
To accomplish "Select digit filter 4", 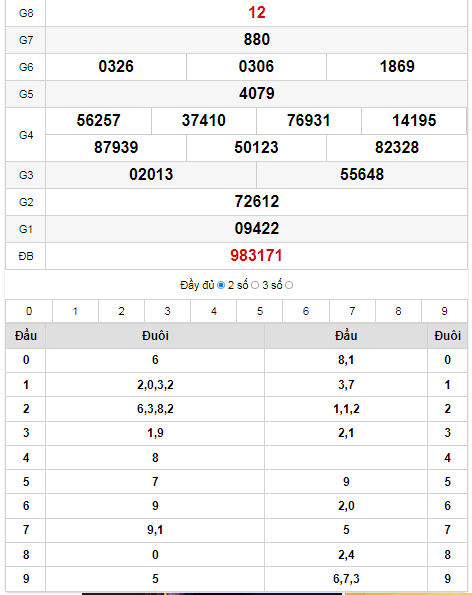I will point(214,311).
